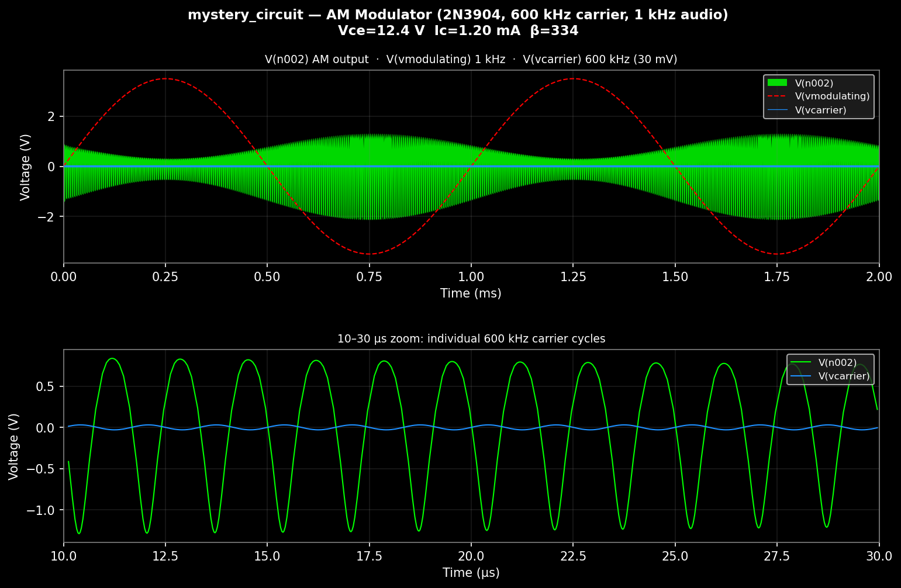
Task: Click the −2 tick on top voltage axis
Action: (46, 217)
